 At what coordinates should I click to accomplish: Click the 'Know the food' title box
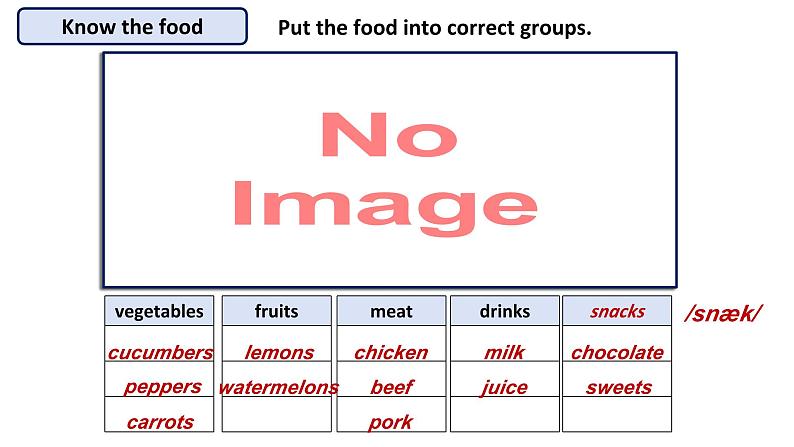point(132,26)
